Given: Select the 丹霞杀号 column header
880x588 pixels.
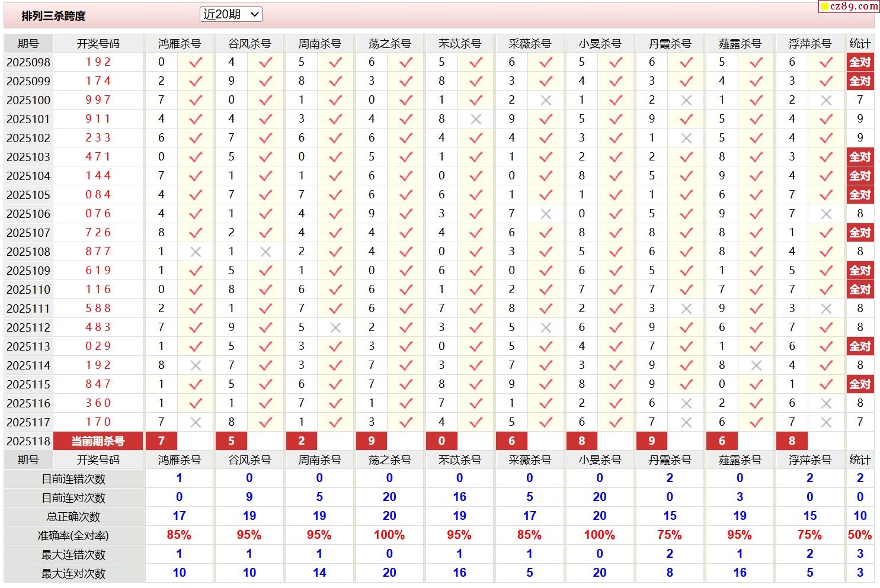Looking at the screenshot, I should 670,44.
